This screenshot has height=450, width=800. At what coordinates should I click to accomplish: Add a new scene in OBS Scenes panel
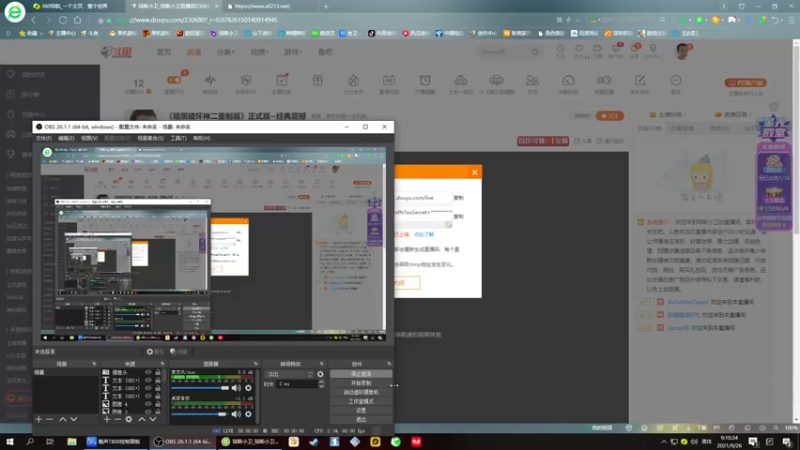pyautogui.click(x=39, y=419)
